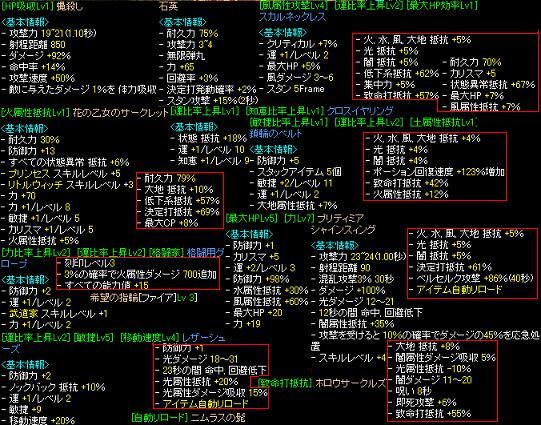This screenshot has height=425, width=541.
Task: Click the stat '火属性抵抗 +12%'
Action: [411, 195]
